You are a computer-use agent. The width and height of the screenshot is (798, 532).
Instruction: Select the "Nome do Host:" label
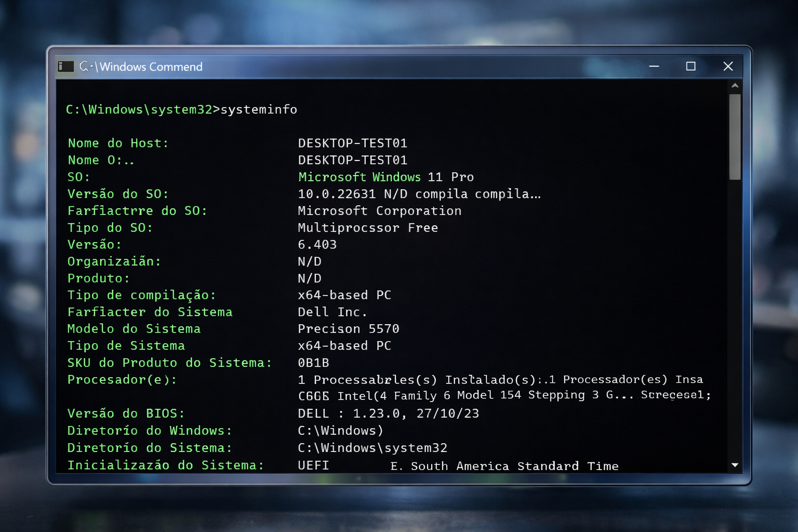pos(118,143)
